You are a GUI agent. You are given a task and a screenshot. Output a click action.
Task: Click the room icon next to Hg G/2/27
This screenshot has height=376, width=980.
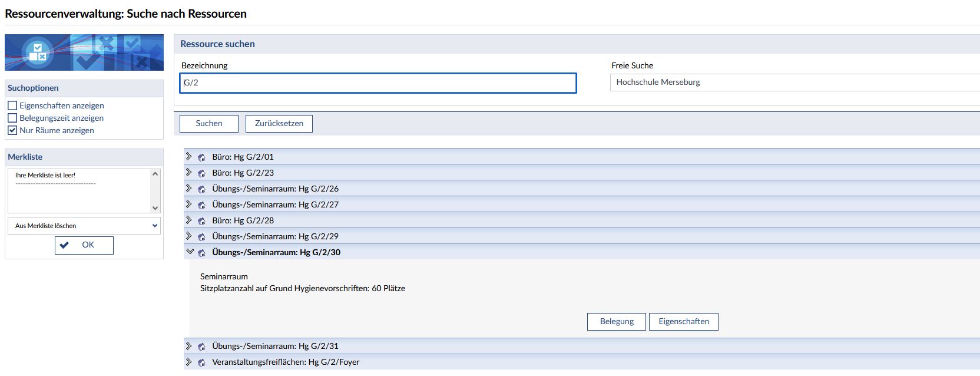pos(201,205)
